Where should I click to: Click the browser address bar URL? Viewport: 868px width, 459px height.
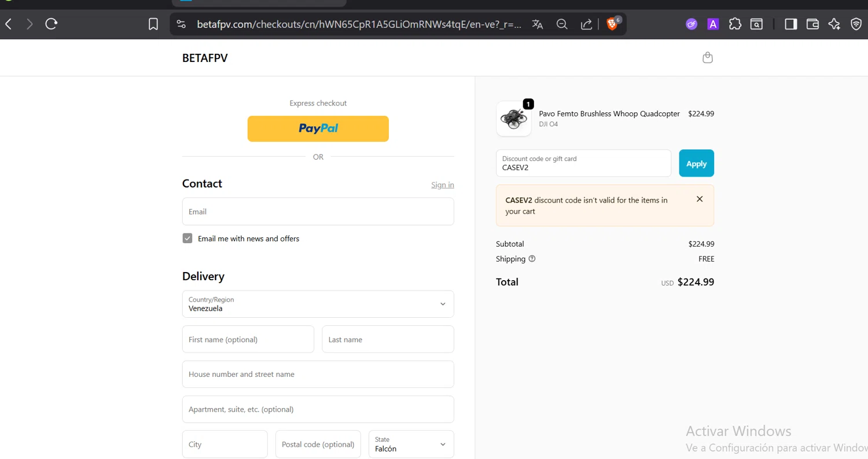click(x=359, y=24)
